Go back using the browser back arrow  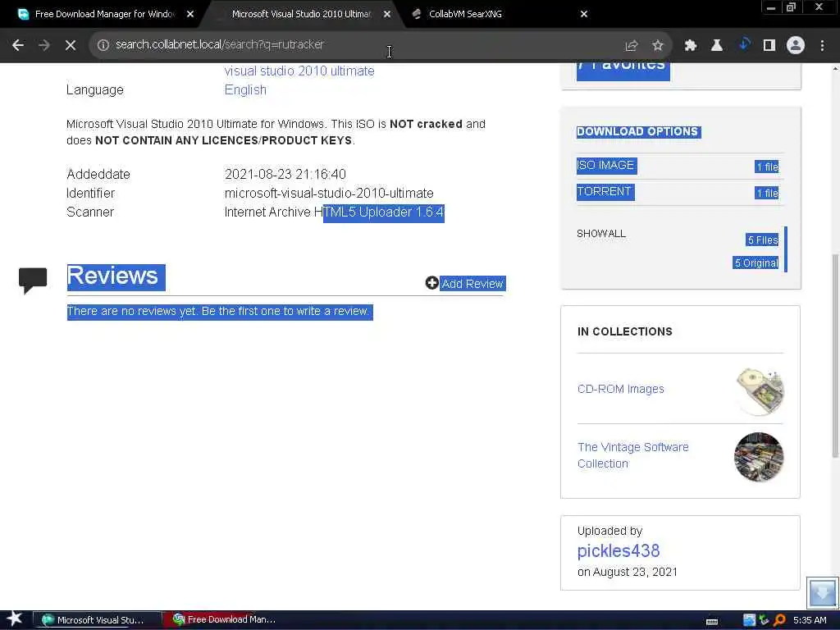(x=18, y=45)
